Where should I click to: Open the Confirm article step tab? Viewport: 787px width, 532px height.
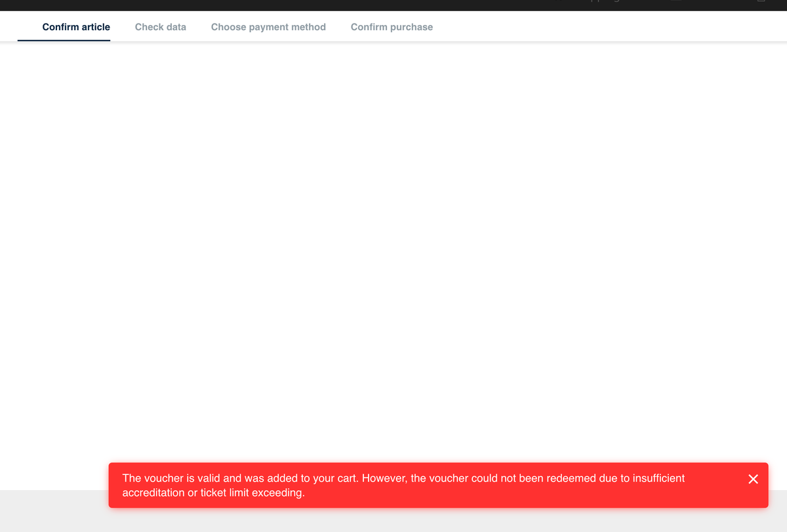pyautogui.click(x=76, y=27)
